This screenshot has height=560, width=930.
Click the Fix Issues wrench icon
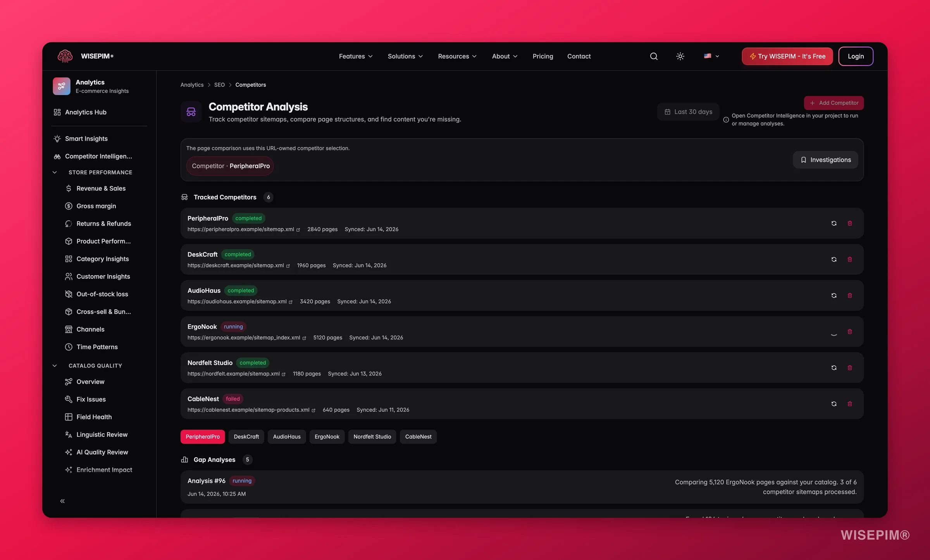pyautogui.click(x=69, y=399)
